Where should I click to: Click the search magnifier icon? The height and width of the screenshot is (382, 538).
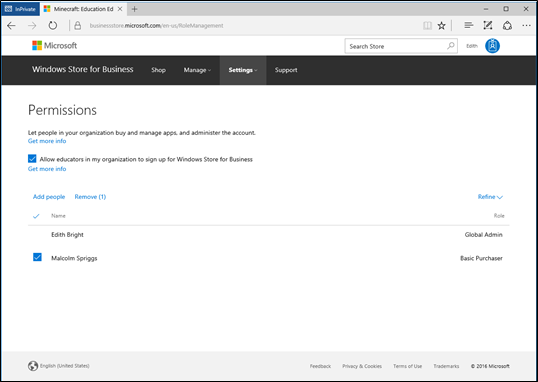(451, 46)
